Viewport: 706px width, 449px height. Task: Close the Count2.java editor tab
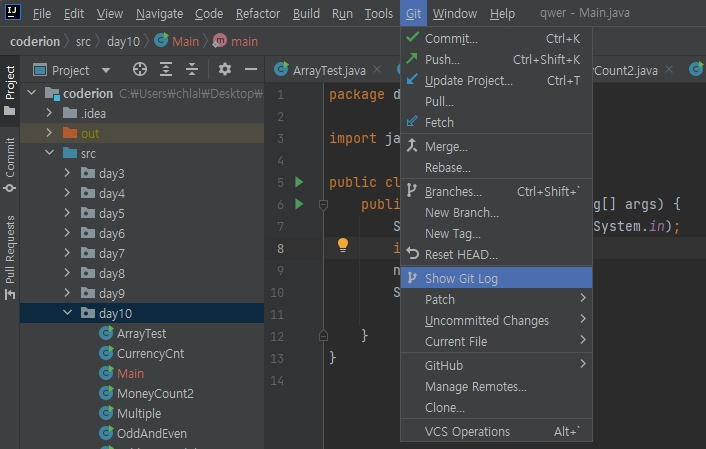click(669, 69)
